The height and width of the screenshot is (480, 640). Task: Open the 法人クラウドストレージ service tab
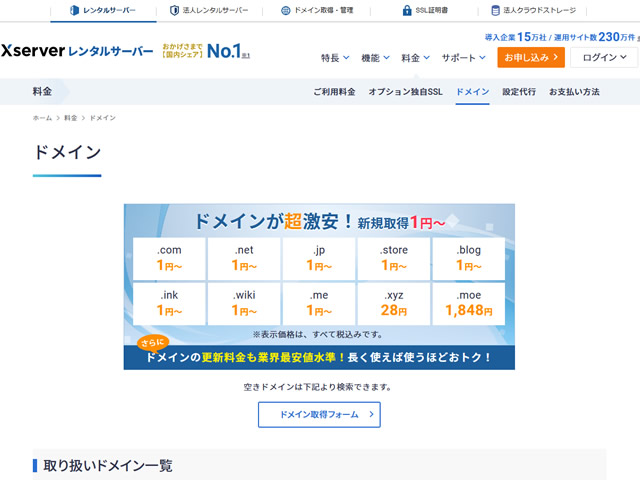tap(533, 10)
